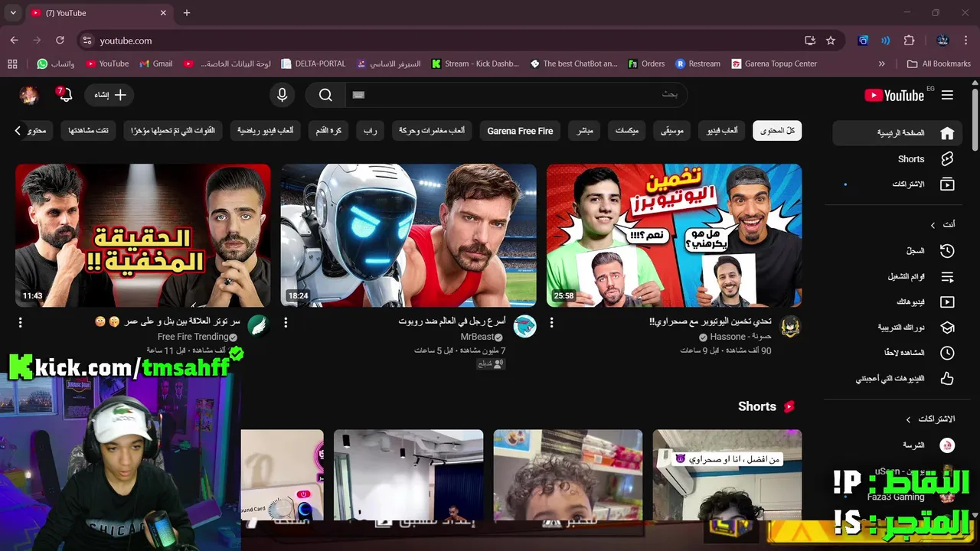Viewport: 980px width, 551px height.
Task: Open Hassone channel avatar
Action: pyautogui.click(x=790, y=326)
